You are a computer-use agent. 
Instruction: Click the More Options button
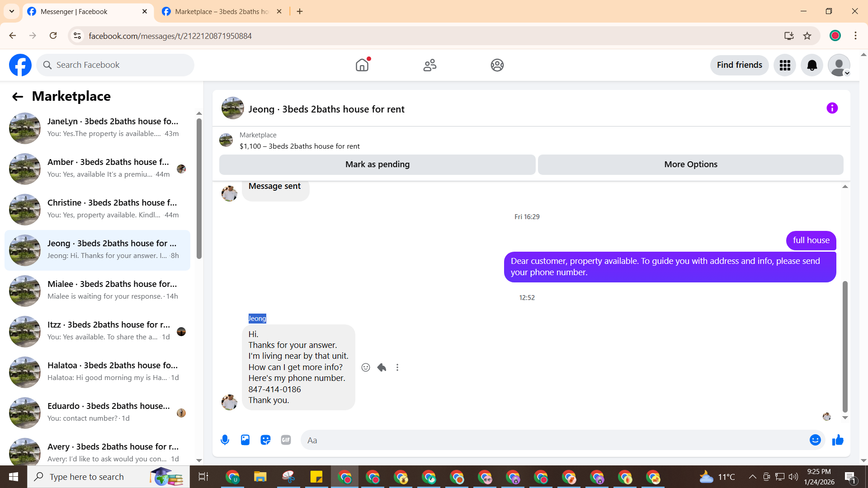pyautogui.click(x=690, y=164)
